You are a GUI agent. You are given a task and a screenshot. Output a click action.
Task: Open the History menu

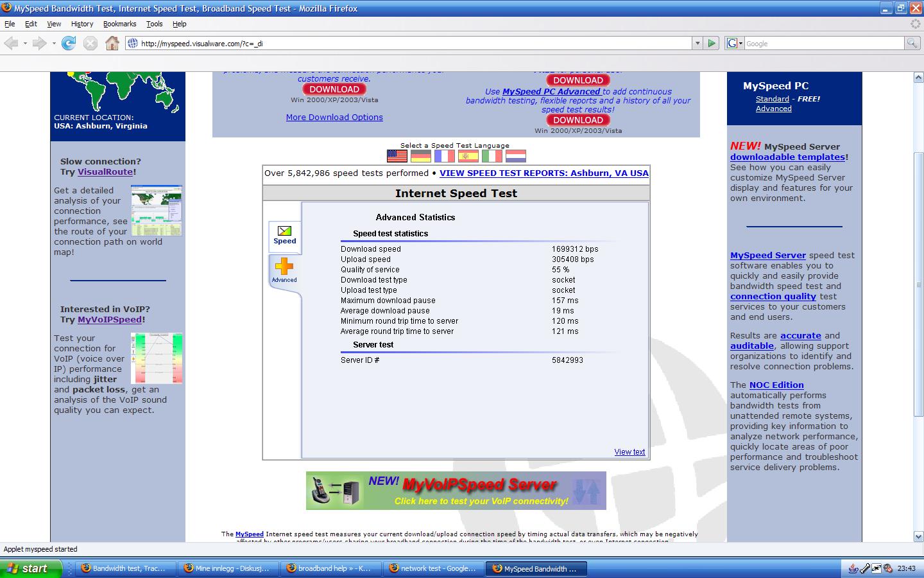pyautogui.click(x=82, y=24)
